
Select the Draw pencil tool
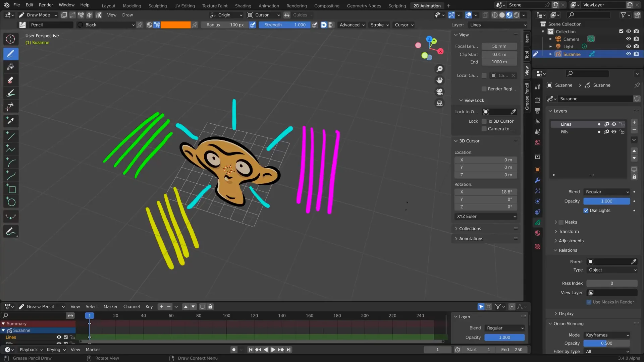pyautogui.click(x=11, y=54)
